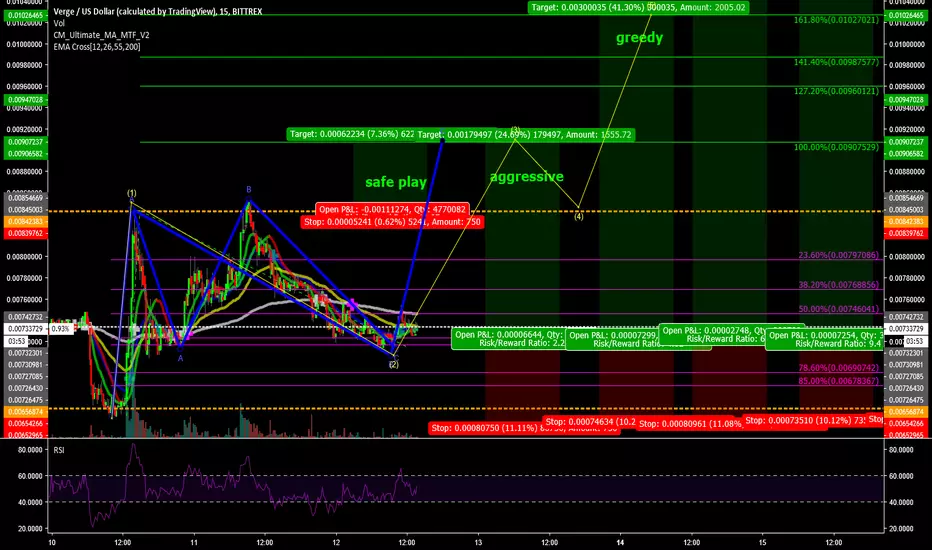Select the Stop 0.00005241 (0.62%) label

392,222
